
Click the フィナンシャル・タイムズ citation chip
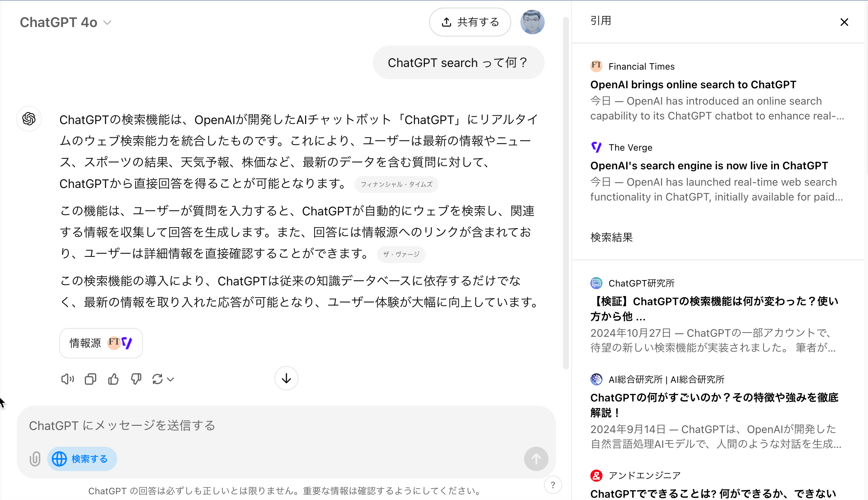396,185
